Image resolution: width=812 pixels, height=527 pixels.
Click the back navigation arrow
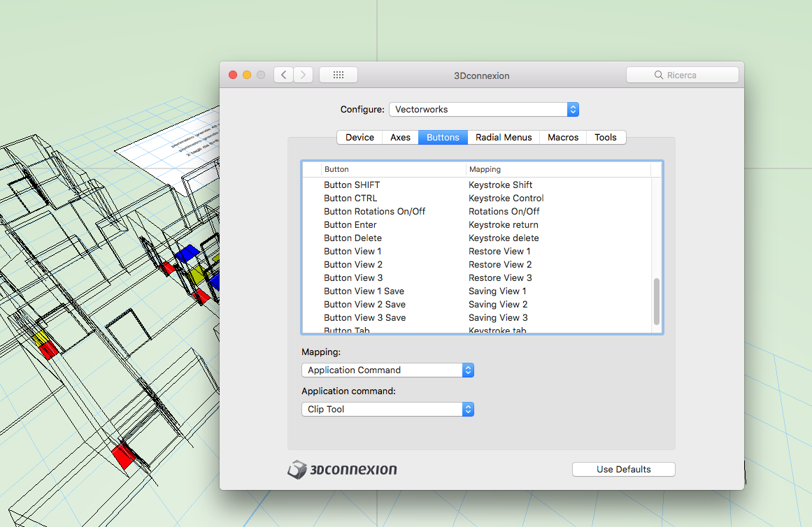click(283, 75)
